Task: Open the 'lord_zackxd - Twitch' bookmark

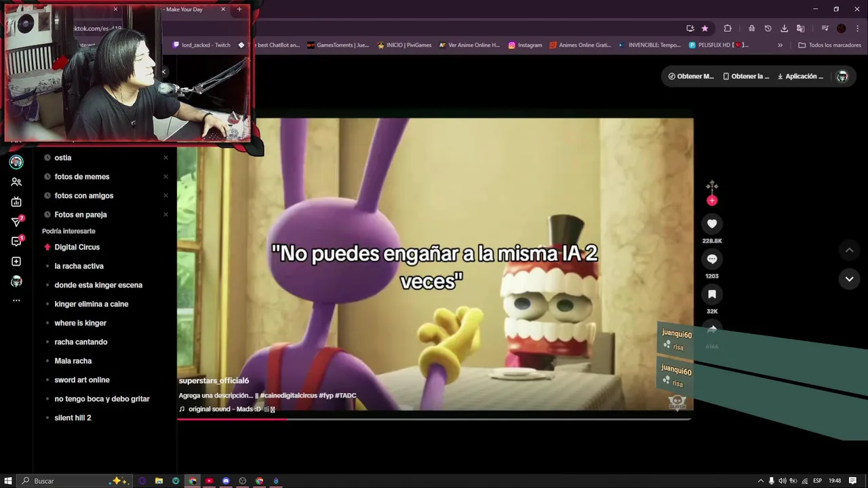Action: coord(201,45)
